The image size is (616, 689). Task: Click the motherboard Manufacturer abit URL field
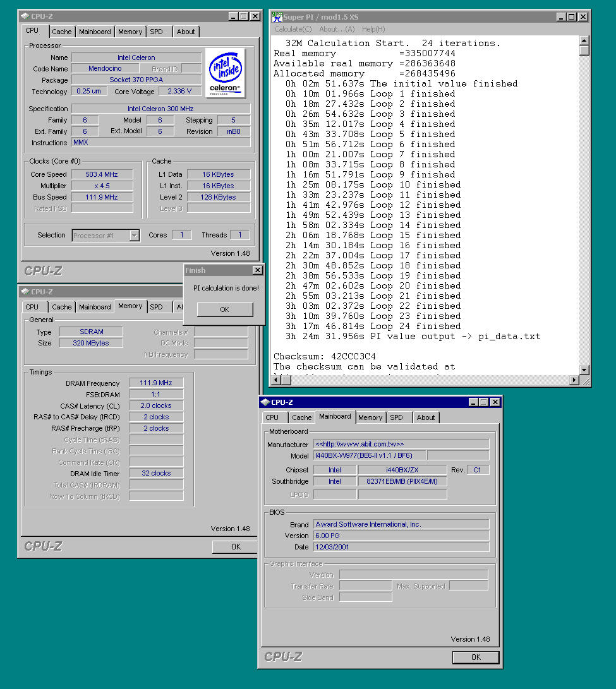pyautogui.click(x=401, y=444)
